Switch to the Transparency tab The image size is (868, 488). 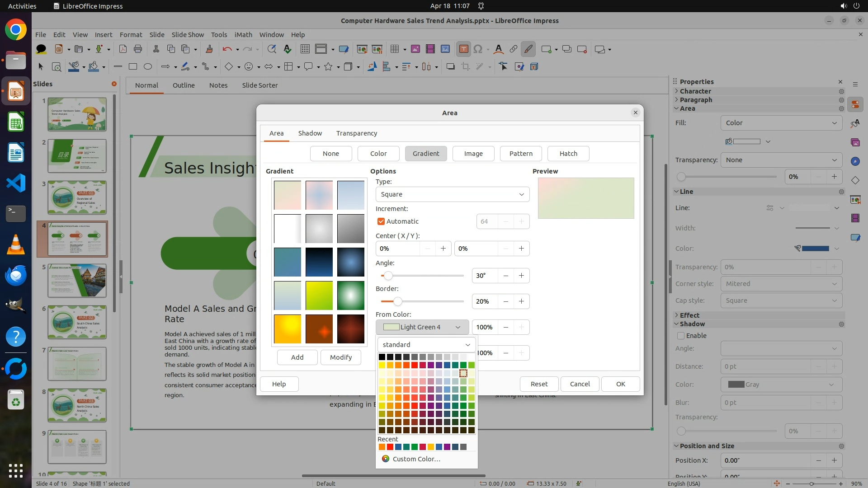(x=356, y=133)
